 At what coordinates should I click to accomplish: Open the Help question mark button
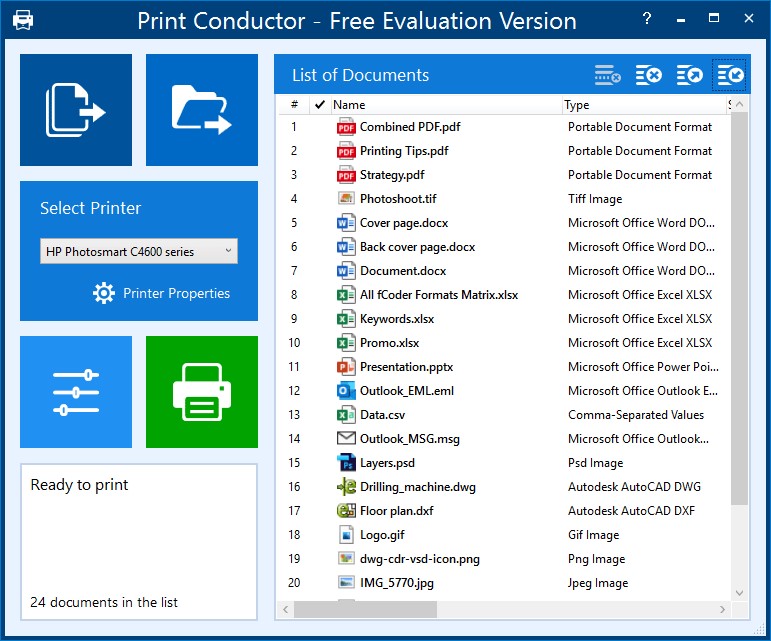click(x=647, y=19)
